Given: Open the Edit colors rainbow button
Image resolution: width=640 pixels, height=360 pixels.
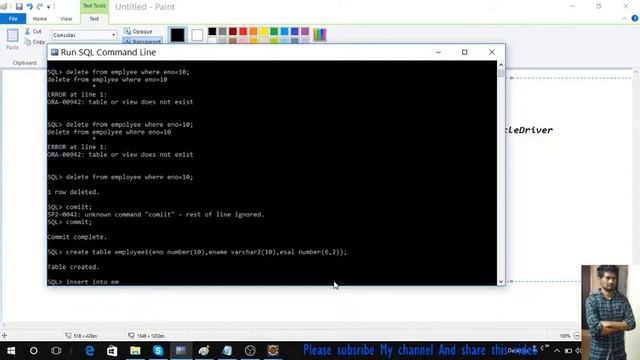Looking at the screenshot, I should pos(320,35).
